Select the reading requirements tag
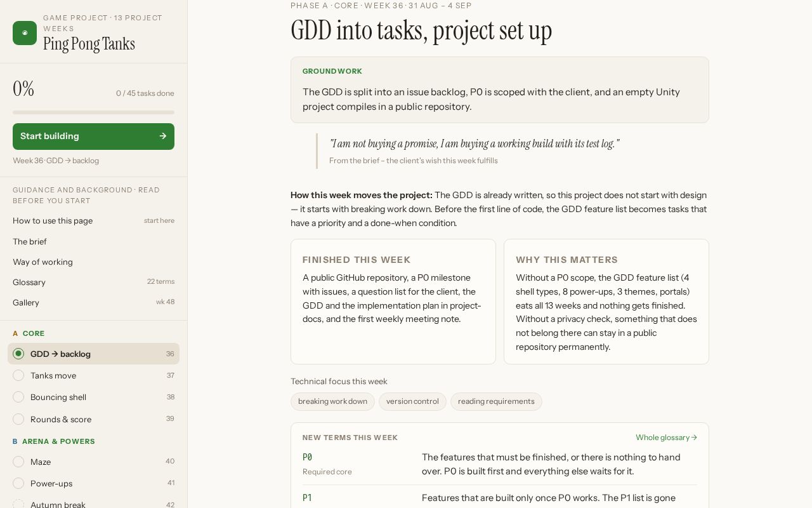This screenshot has width=812, height=508. tap(496, 401)
